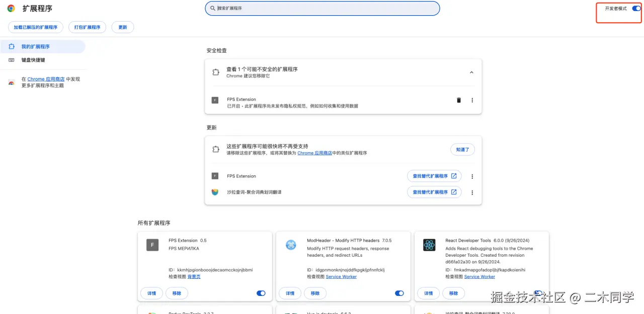Click the Chrome Web Store rainbow icon in sidebar

click(11, 82)
